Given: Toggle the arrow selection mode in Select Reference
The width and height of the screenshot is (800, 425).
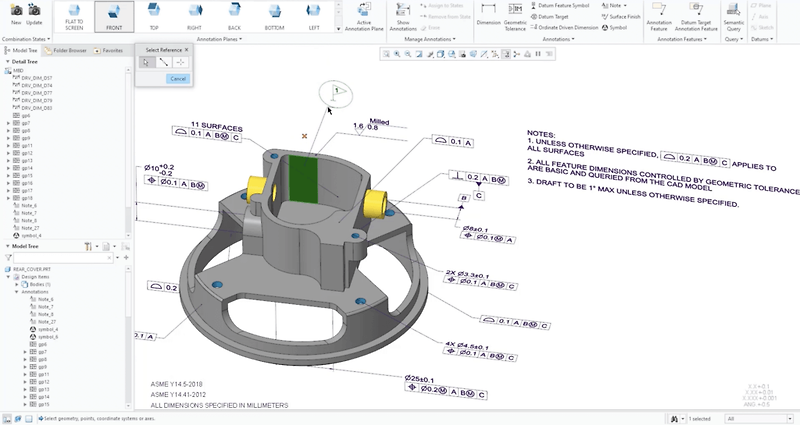Looking at the screenshot, I should pos(146,62).
